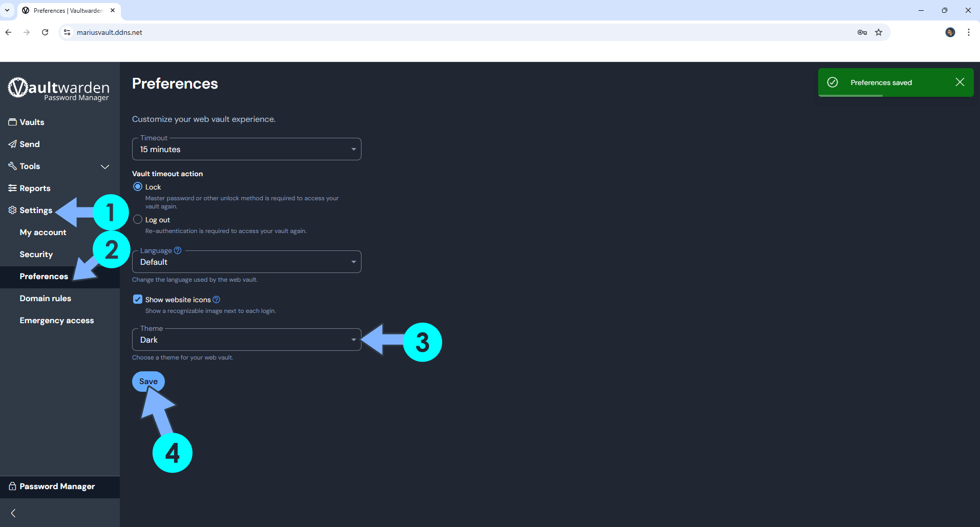This screenshot has width=980, height=527.
Task: Go to Domain rules settings
Action: click(45, 299)
